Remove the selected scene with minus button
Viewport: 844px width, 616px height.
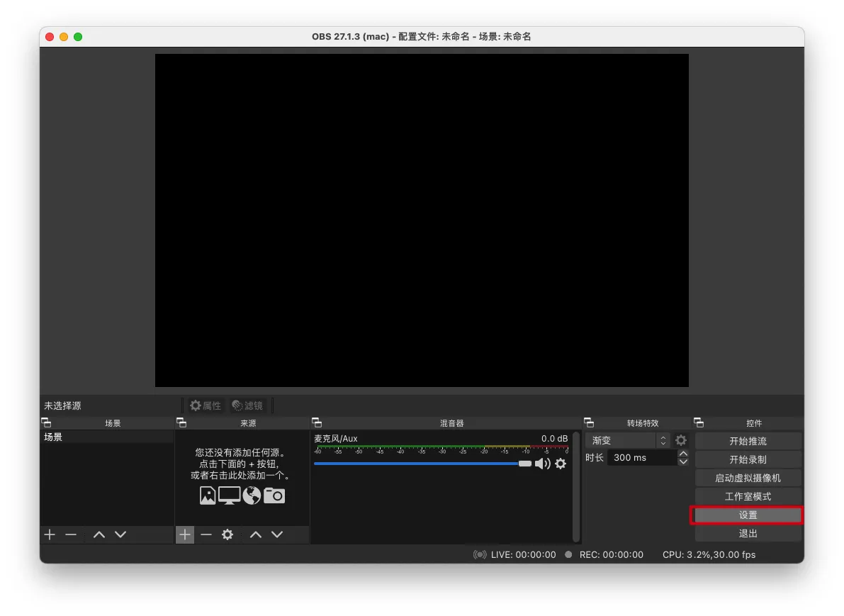tap(71, 534)
